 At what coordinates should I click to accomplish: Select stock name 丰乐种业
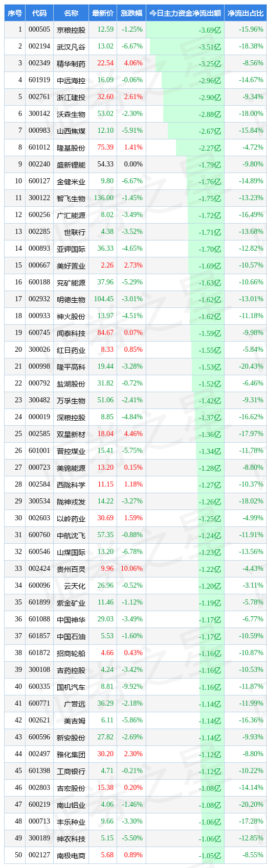[x=71, y=822]
